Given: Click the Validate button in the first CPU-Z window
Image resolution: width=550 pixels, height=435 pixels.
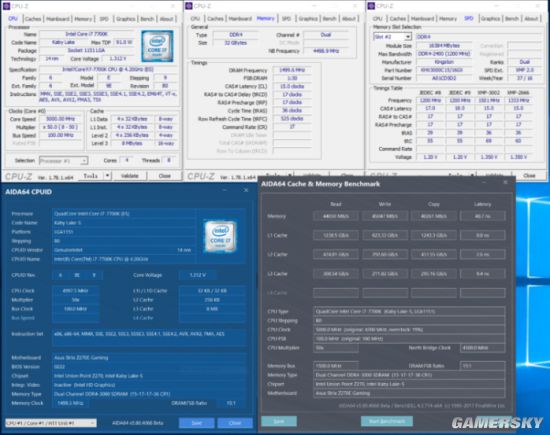Looking at the screenshot, I should 129,176.
